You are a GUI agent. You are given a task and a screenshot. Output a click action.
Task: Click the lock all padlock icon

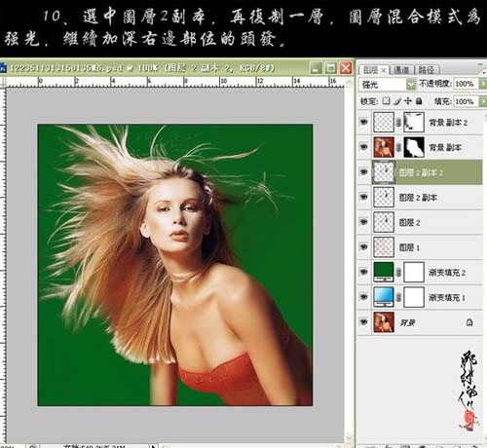click(x=419, y=101)
